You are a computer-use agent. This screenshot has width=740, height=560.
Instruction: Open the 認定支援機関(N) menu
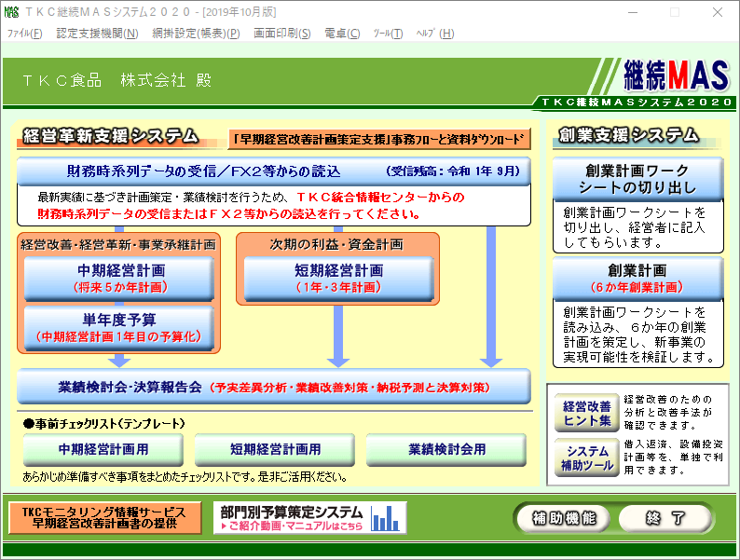[97, 34]
